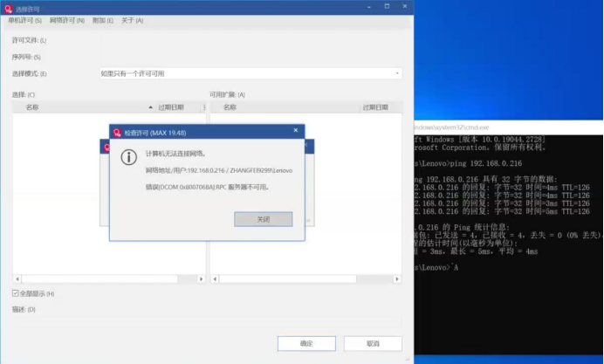Screen dimensions: 604x364
Task: Click left scroll arrow of 选择 list
Action: coord(16,279)
